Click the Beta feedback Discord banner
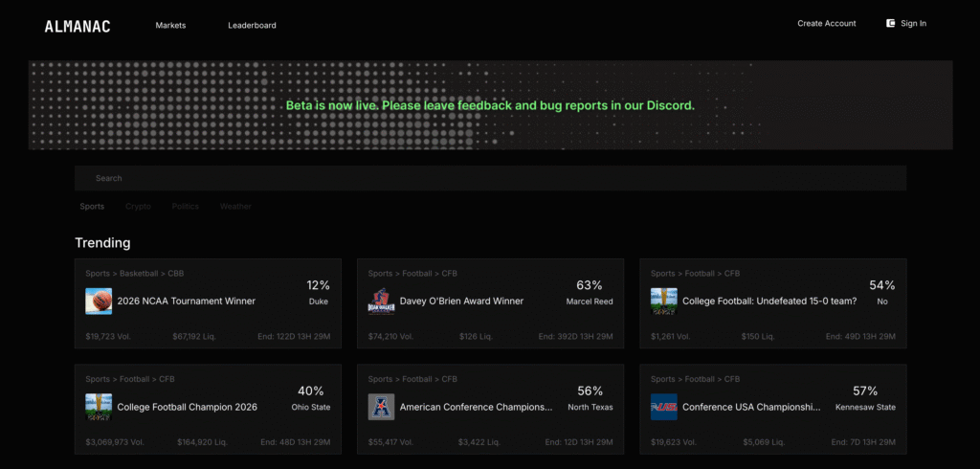This screenshot has width=980, height=469. [490, 105]
